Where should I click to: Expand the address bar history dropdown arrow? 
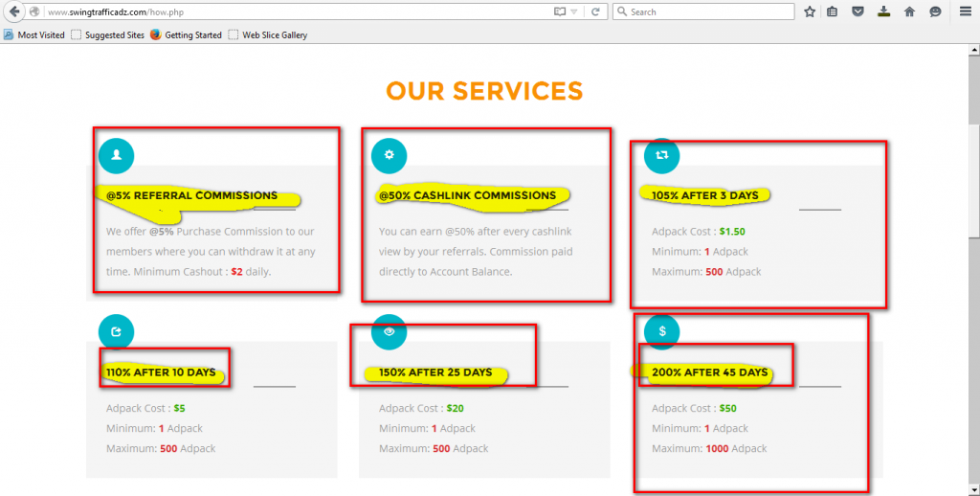pos(574,12)
